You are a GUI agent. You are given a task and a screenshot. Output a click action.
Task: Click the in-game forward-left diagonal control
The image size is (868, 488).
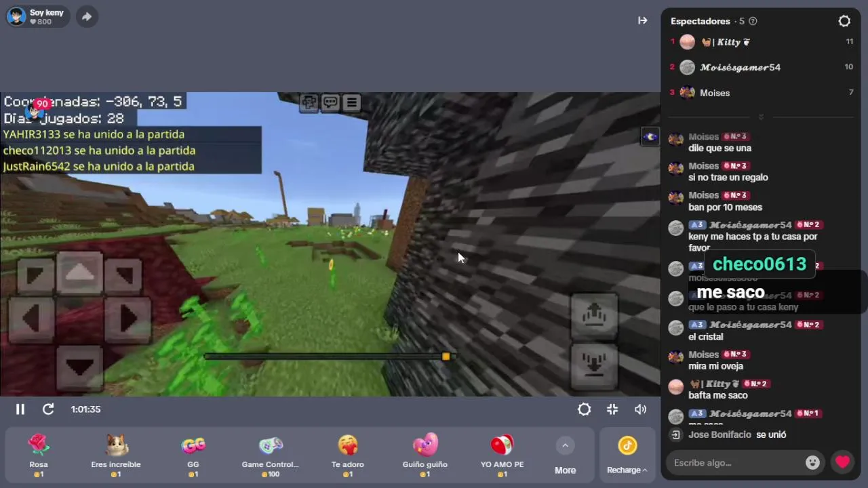coord(36,274)
